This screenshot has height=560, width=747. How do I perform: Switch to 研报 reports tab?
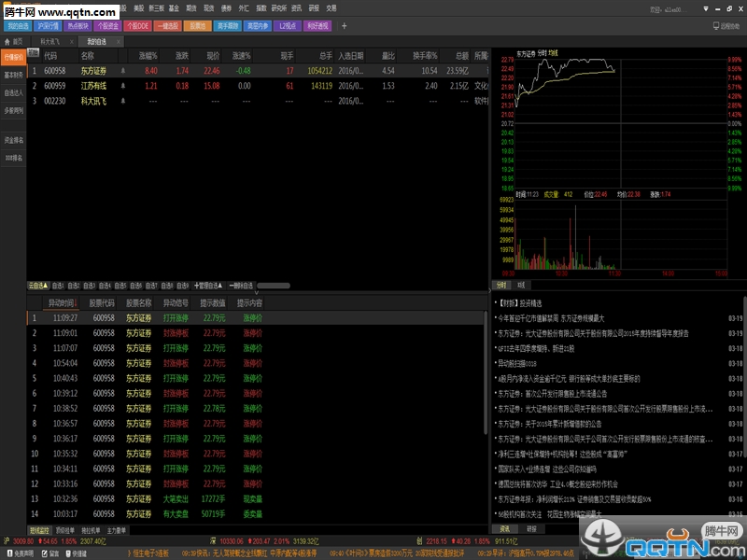[531, 529]
